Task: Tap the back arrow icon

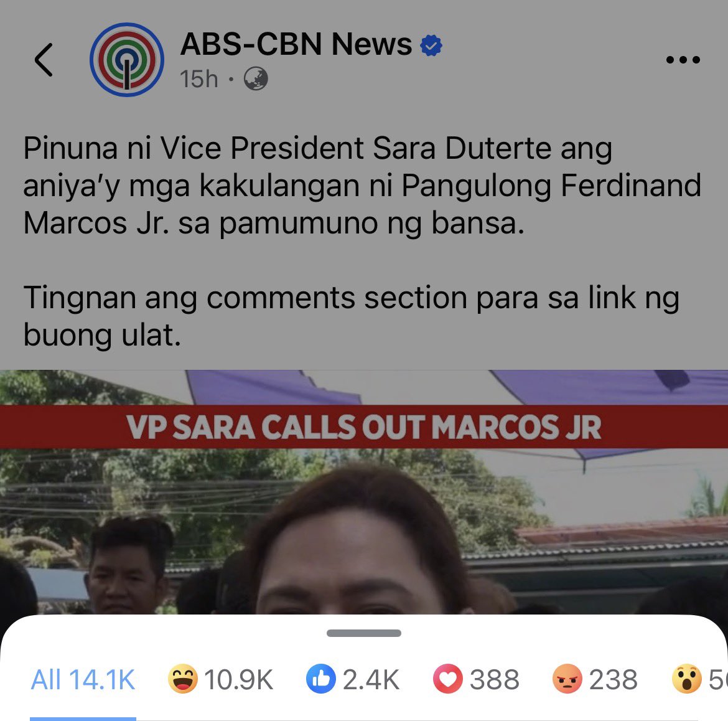Action: click(x=44, y=60)
